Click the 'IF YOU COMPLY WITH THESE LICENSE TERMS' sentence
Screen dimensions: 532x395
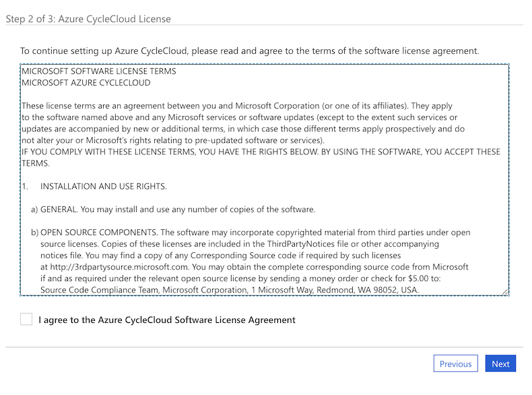[x=202, y=152]
